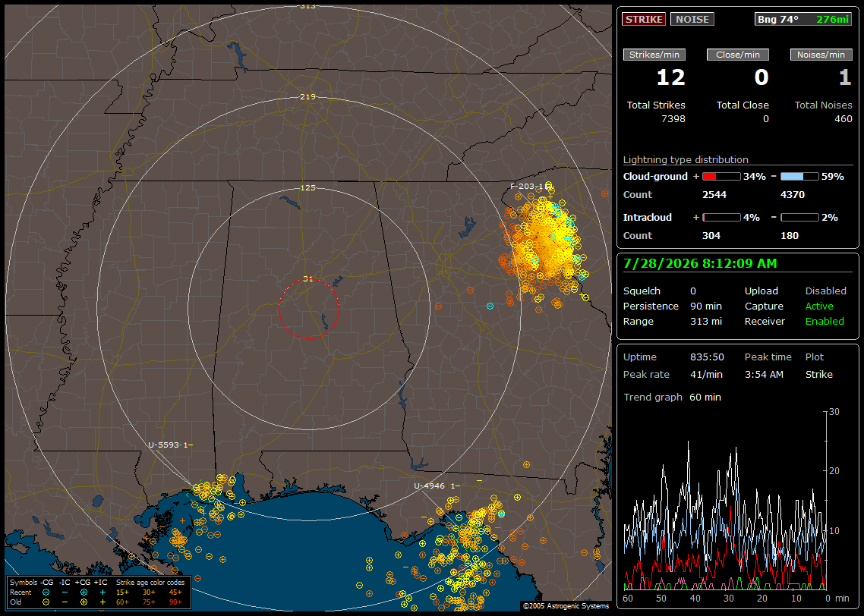The height and width of the screenshot is (616, 864).
Task: Click the 20 mark on trend graph rate axis
Action: (834, 471)
